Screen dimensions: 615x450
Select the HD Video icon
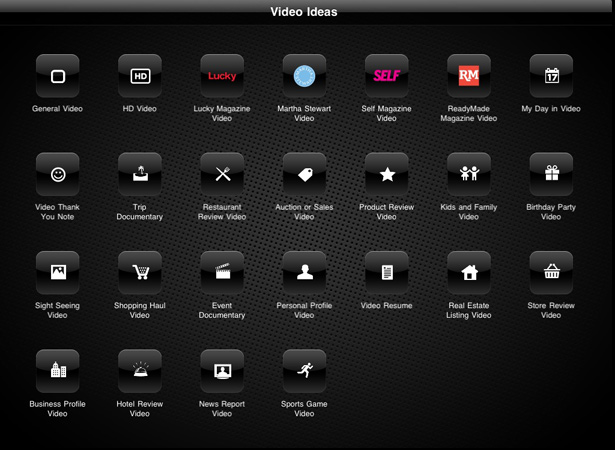(x=140, y=76)
